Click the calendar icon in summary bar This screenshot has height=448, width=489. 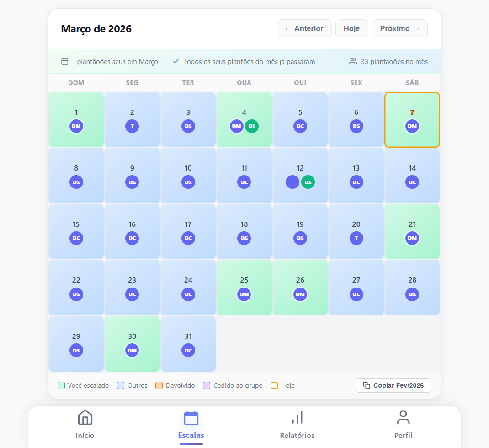65,61
